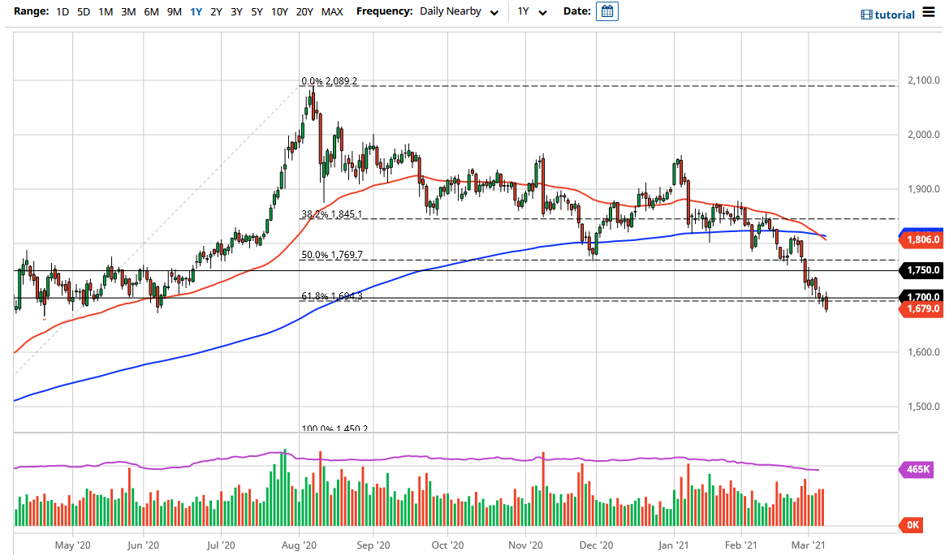Switch to 9M range
Screen dimensions: 945x560
pyautogui.click(x=175, y=11)
